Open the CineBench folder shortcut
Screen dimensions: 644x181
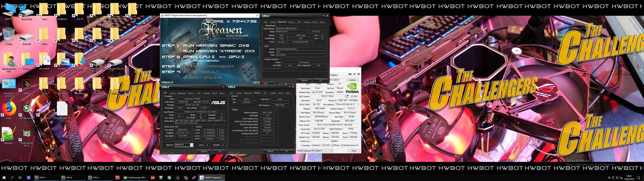pos(62,12)
